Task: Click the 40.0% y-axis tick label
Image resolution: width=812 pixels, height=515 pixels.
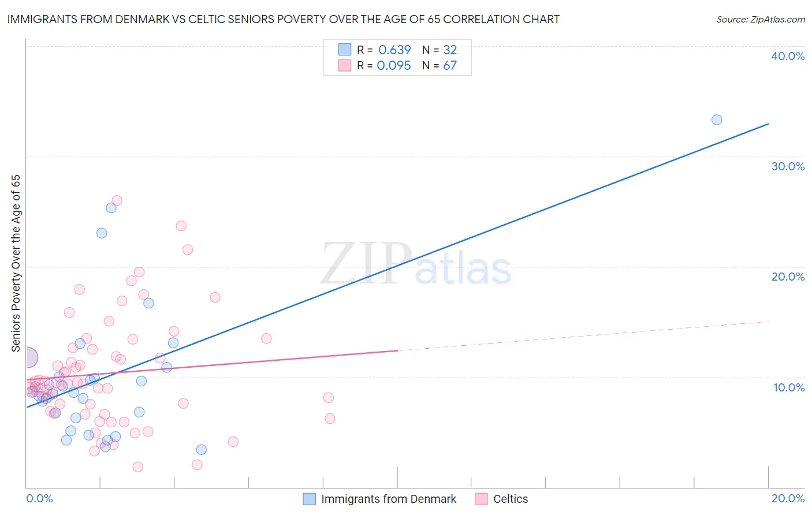Action: click(x=788, y=56)
